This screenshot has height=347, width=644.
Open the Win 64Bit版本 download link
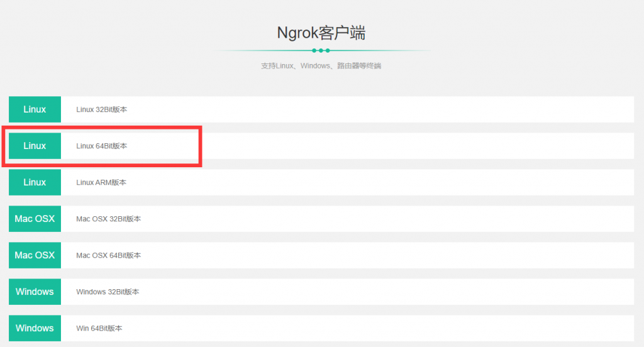click(99, 329)
